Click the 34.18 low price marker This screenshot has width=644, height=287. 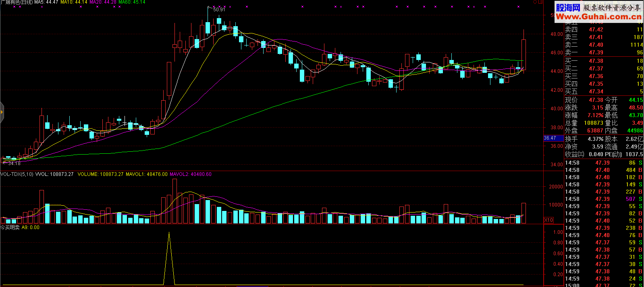pos(14,163)
